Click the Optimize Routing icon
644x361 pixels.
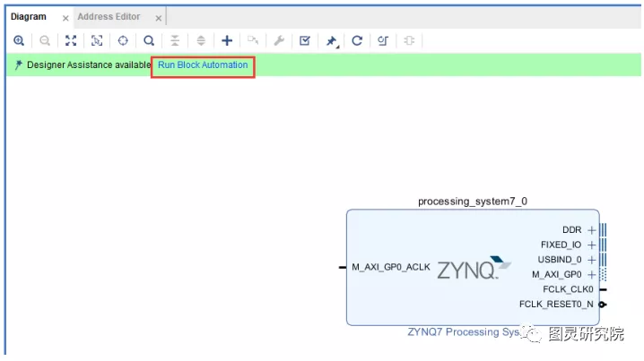point(383,40)
